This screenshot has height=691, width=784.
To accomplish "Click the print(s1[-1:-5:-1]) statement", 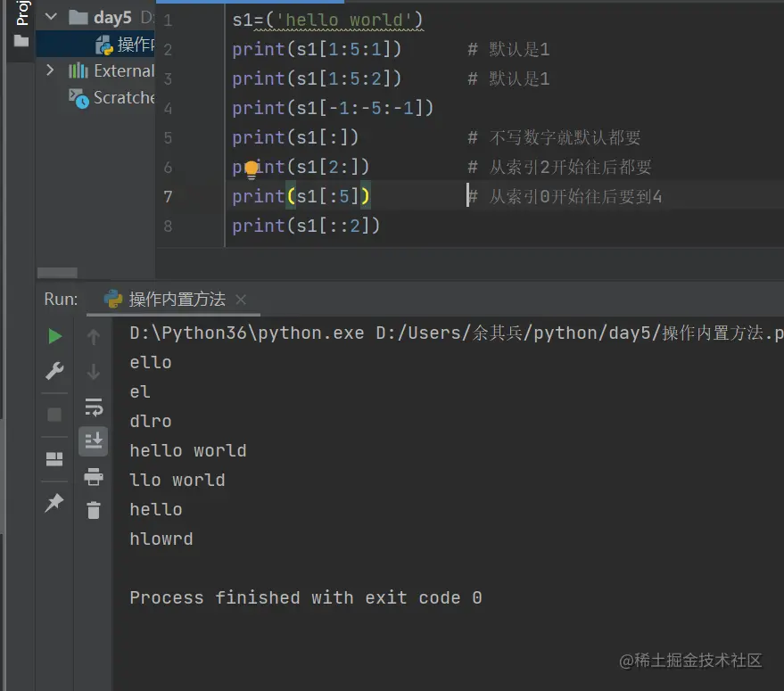I will (x=333, y=108).
